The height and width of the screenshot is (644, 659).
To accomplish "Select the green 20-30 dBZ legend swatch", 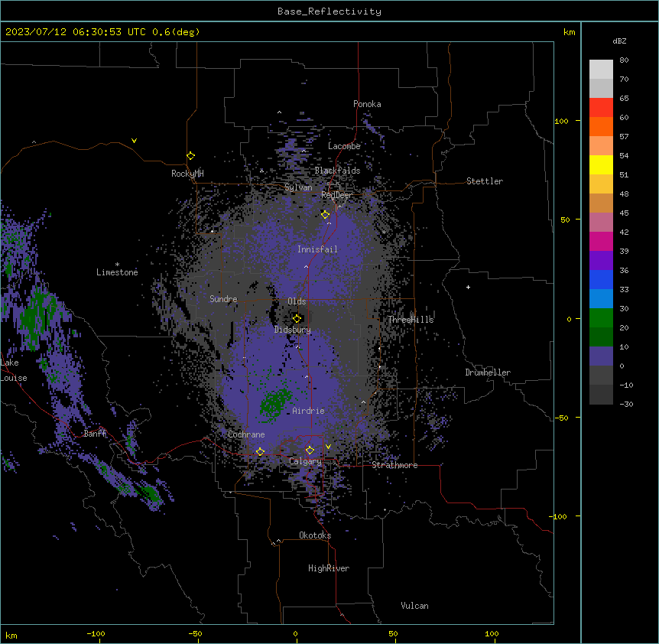I will point(601,318).
